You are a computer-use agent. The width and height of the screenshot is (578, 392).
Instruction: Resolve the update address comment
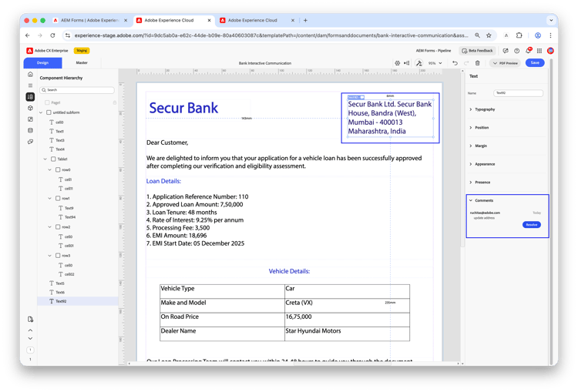pyautogui.click(x=531, y=224)
